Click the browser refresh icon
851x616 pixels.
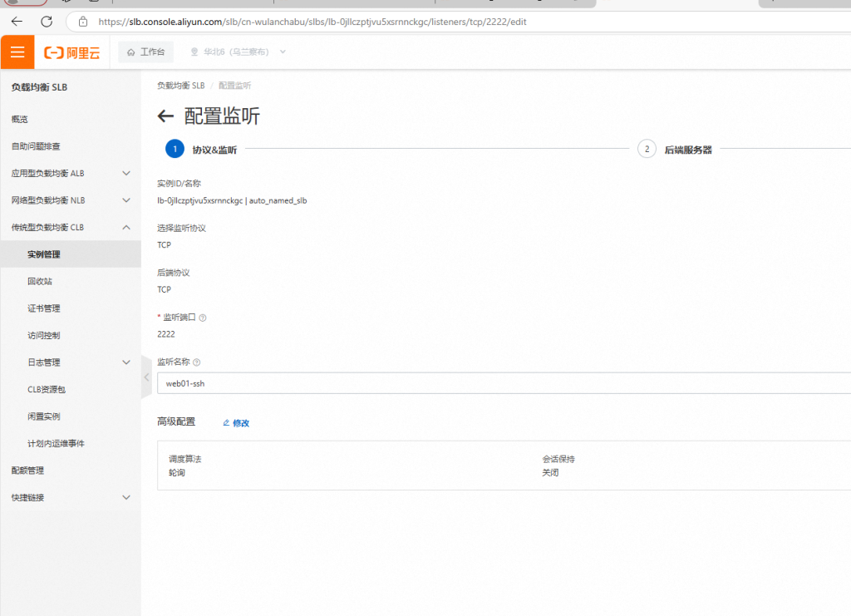click(x=47, y=22)
